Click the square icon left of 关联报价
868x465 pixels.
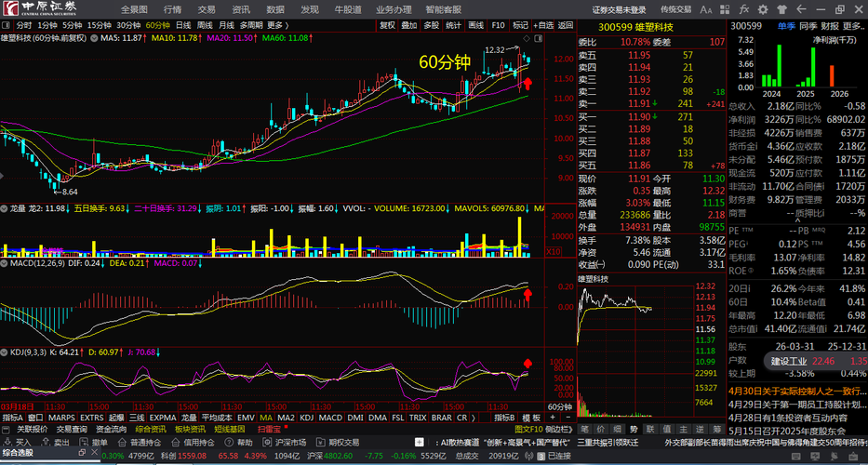[7, 429]
